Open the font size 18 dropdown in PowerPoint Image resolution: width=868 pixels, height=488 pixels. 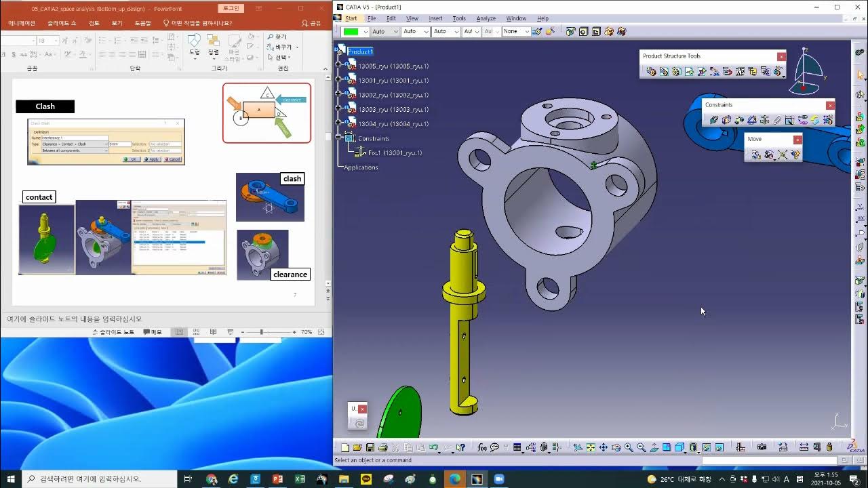tap(56, 41)
